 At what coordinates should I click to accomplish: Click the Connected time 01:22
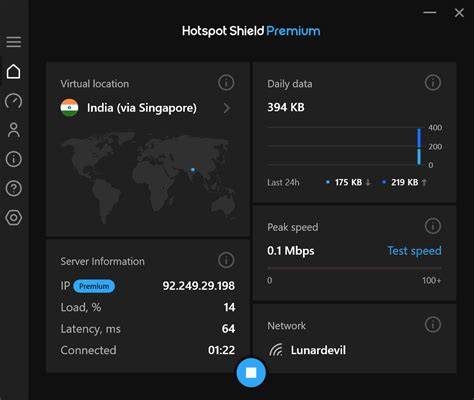coord(221,350)
